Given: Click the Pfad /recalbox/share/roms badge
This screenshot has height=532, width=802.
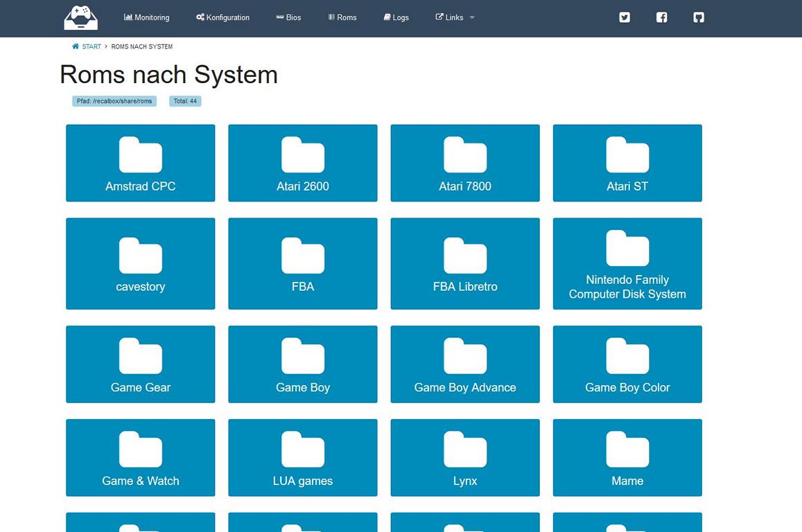Looking at the screenshot, I should pos(114,101).
